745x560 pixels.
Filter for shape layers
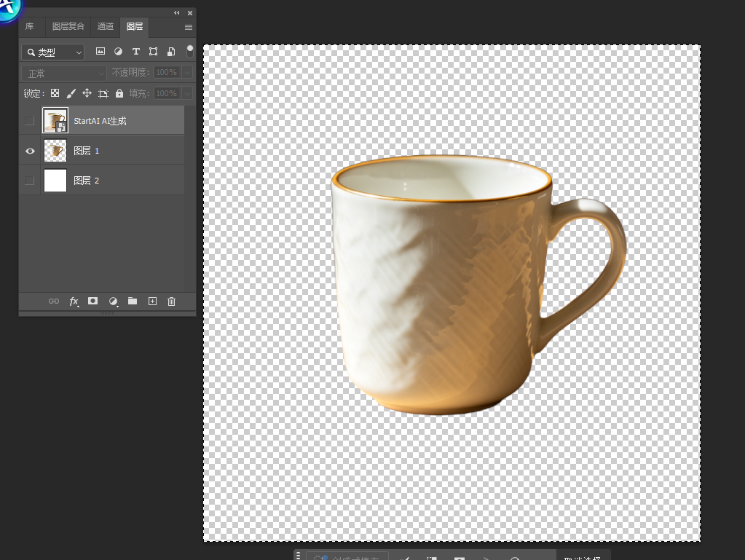click(153, 51)
